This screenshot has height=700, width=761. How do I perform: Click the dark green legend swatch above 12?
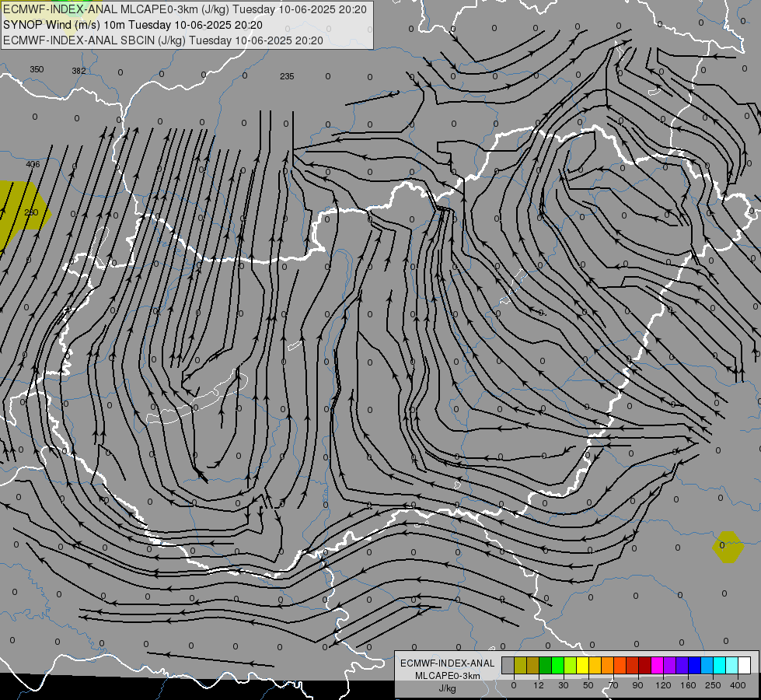[546, 665]
